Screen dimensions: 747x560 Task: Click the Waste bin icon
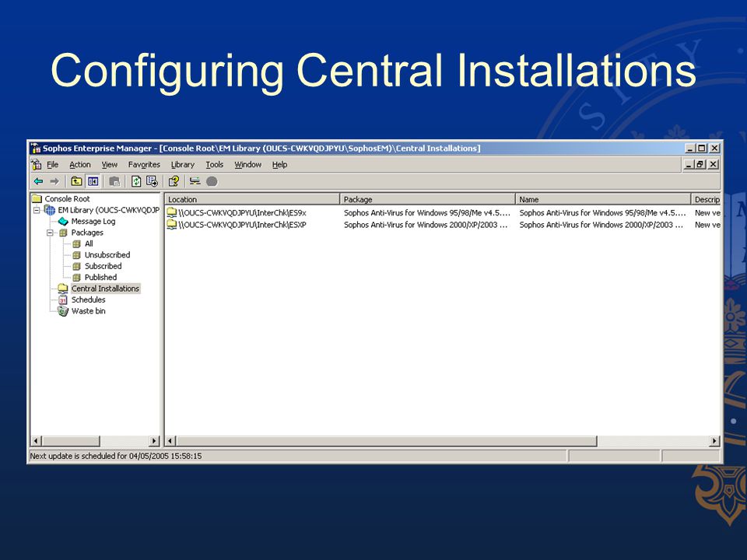[63, 311]
